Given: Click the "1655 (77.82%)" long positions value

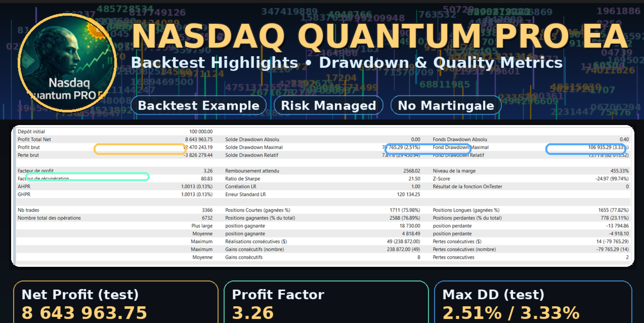Looking at the screenshot, I should point(614,210).
